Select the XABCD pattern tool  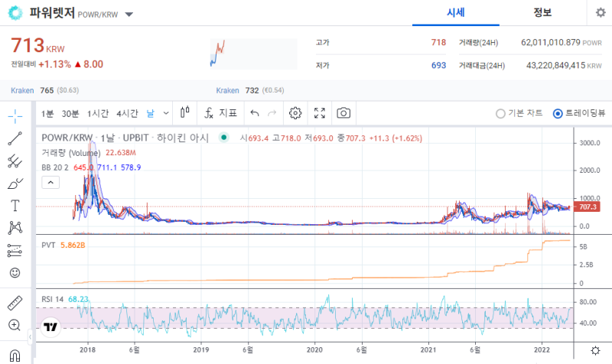point(15,228)
